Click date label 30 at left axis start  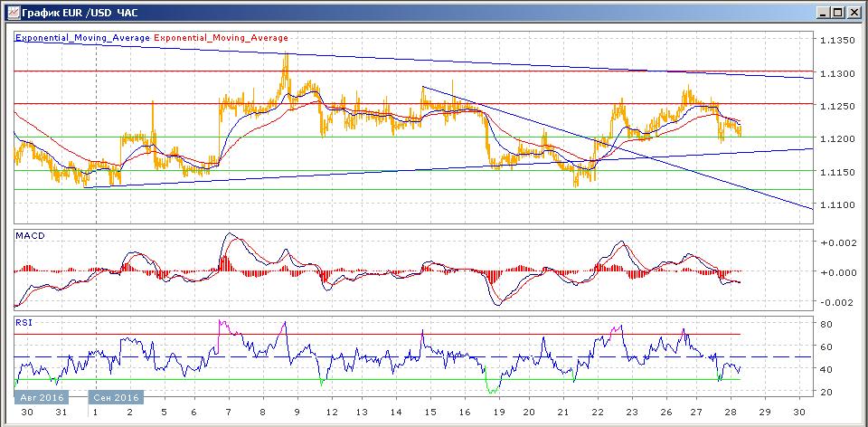[x=26, y=413]
